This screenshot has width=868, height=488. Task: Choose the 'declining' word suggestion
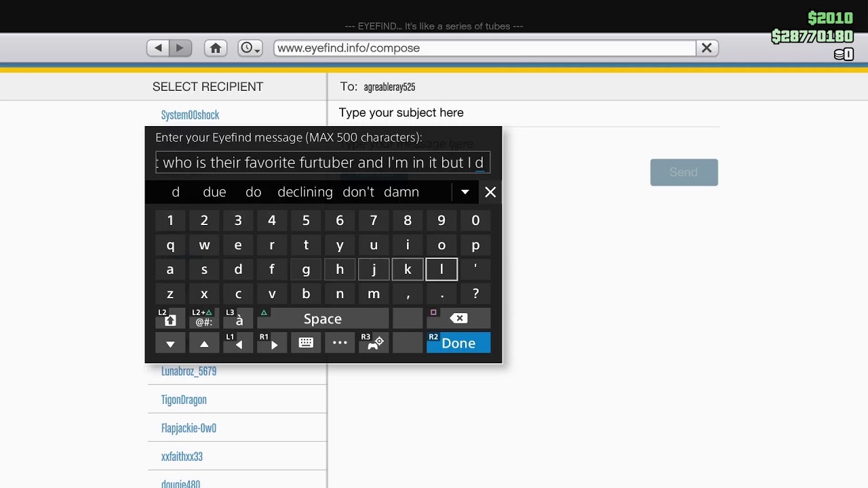tap(305, 192)
